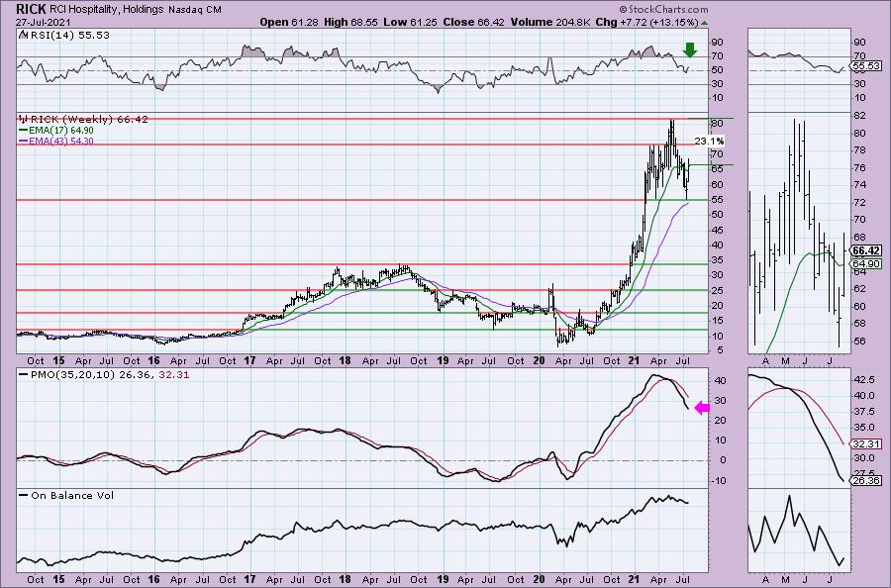Click the green line swatch for EMA(17)
The image size is (891, 588).
coord(24,130)
